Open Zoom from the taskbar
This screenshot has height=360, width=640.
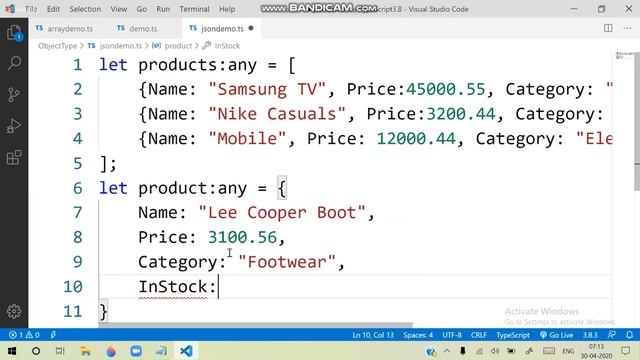pyautogui.click(x=136, y=351)
